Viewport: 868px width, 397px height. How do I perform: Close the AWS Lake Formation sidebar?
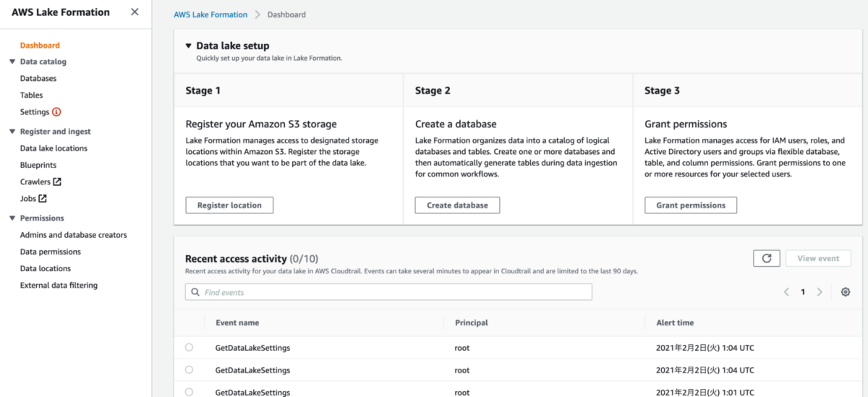pyautogui.click(x=135, y=12)
